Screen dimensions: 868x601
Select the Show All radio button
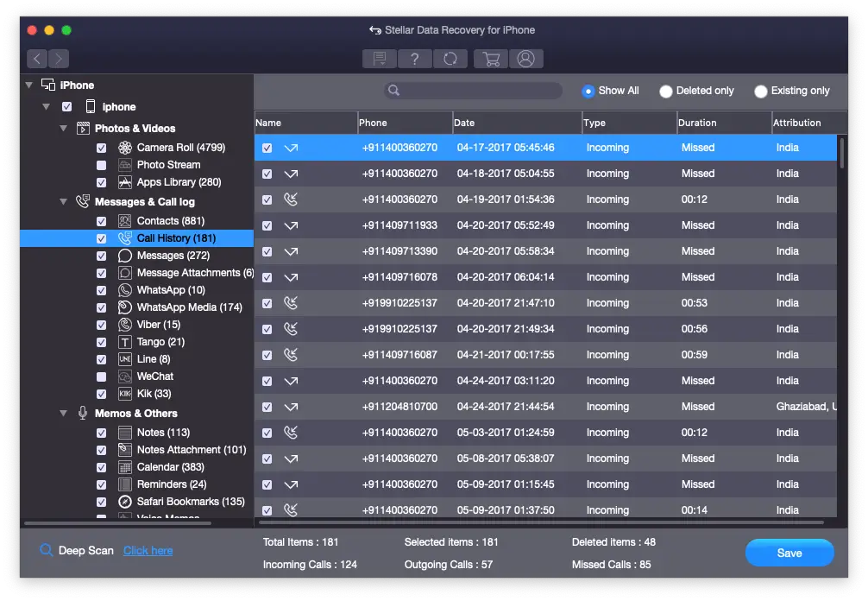click(588, 91)
